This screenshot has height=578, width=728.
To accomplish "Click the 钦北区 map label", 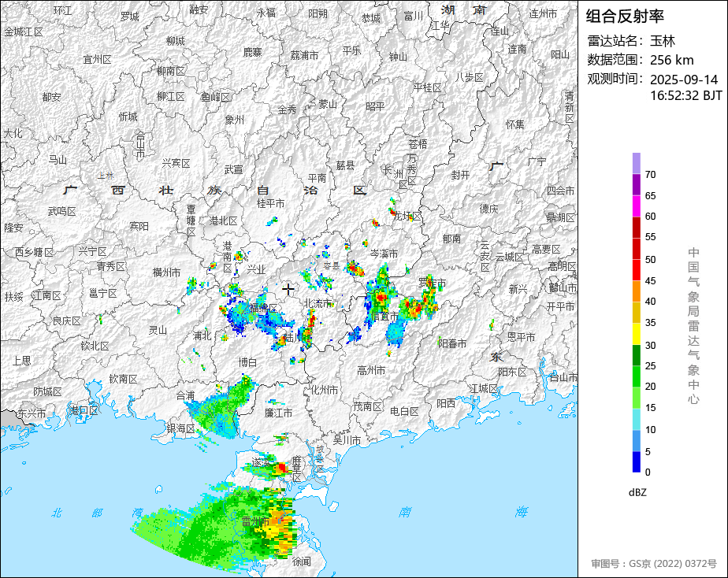I will point(95,346).
